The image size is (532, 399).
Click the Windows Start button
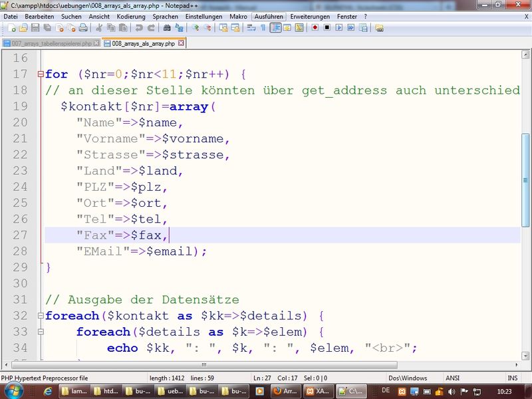click(x=13, y=391)
